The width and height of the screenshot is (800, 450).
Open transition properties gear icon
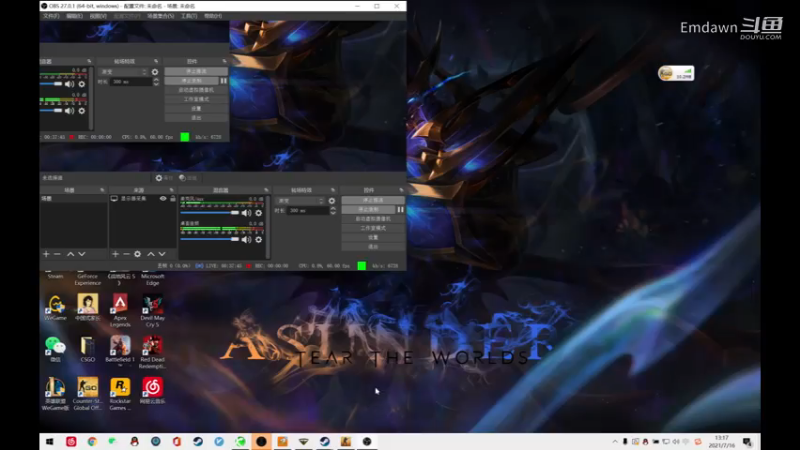pos(332,201)
